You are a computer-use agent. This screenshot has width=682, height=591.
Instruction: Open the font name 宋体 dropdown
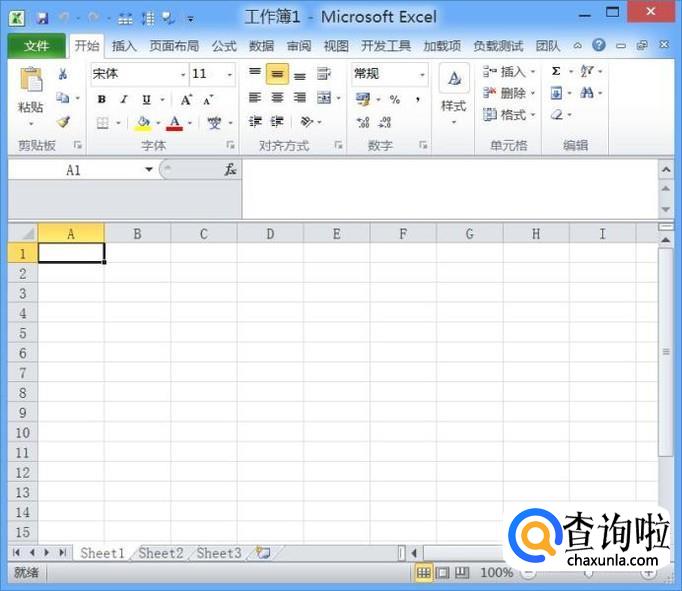183,75
